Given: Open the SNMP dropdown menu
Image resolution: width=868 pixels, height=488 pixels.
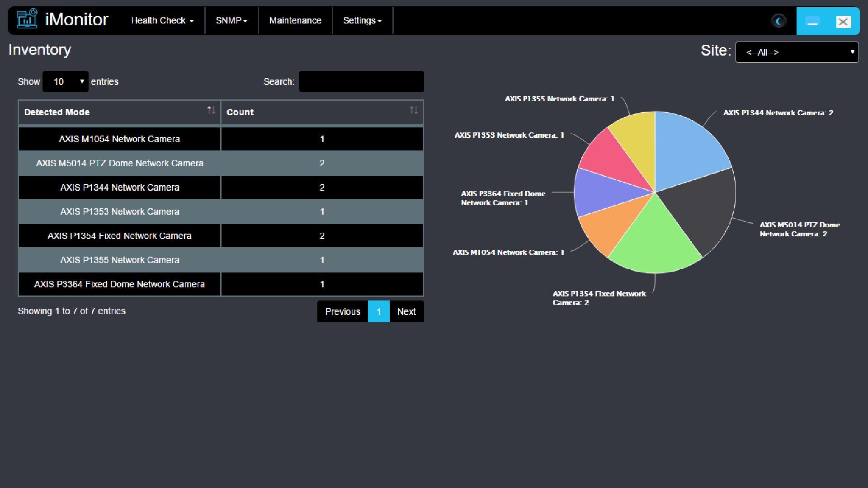Looking at the screenshot, I should click(x=231, y=21).
